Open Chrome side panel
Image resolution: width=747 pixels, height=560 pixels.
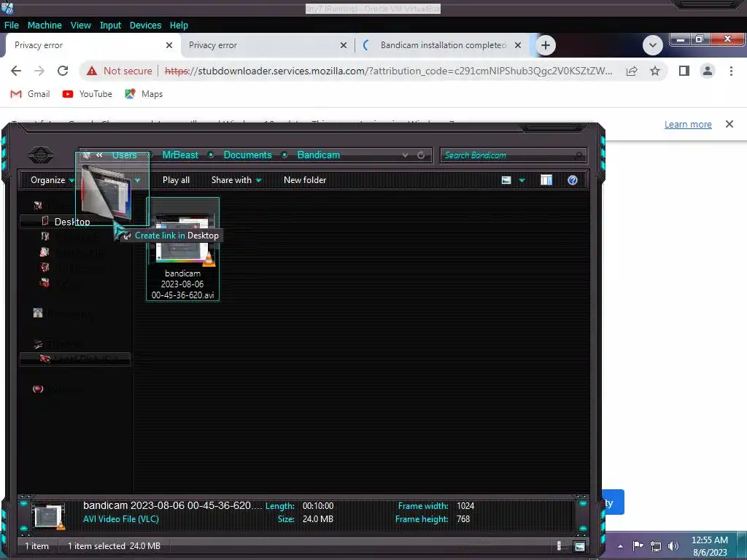coord(684,71)
